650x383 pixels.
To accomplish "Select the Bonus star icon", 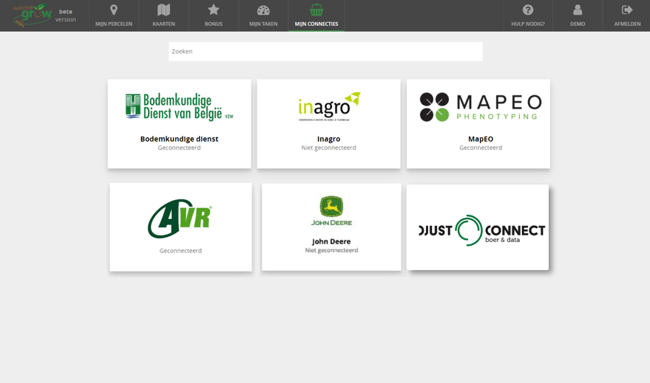I will click(213, 10).
